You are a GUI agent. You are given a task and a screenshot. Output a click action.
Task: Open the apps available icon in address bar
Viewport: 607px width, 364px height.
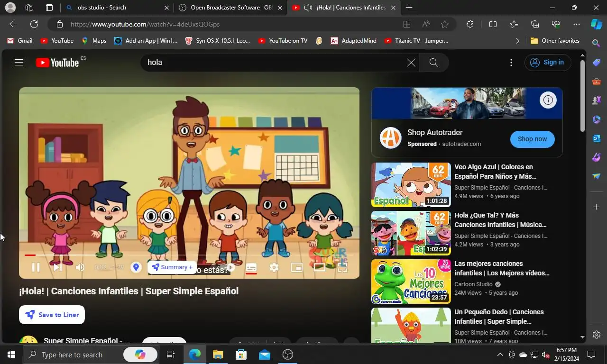point(406,24)
